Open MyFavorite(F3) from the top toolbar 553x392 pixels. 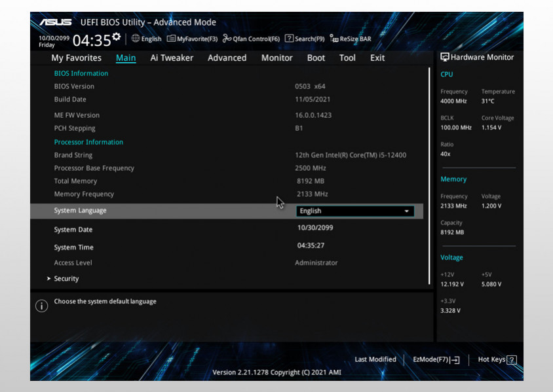click(172, 39)
